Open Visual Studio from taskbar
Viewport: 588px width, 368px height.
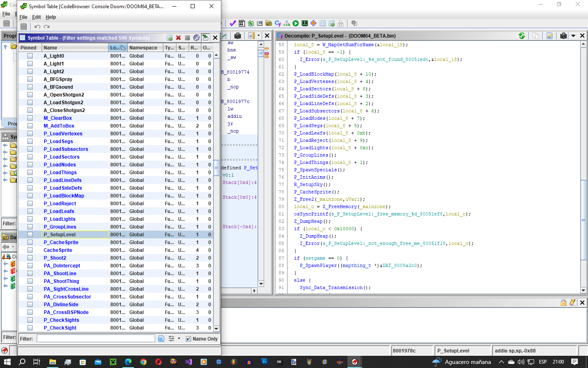[x=188, y=362]
